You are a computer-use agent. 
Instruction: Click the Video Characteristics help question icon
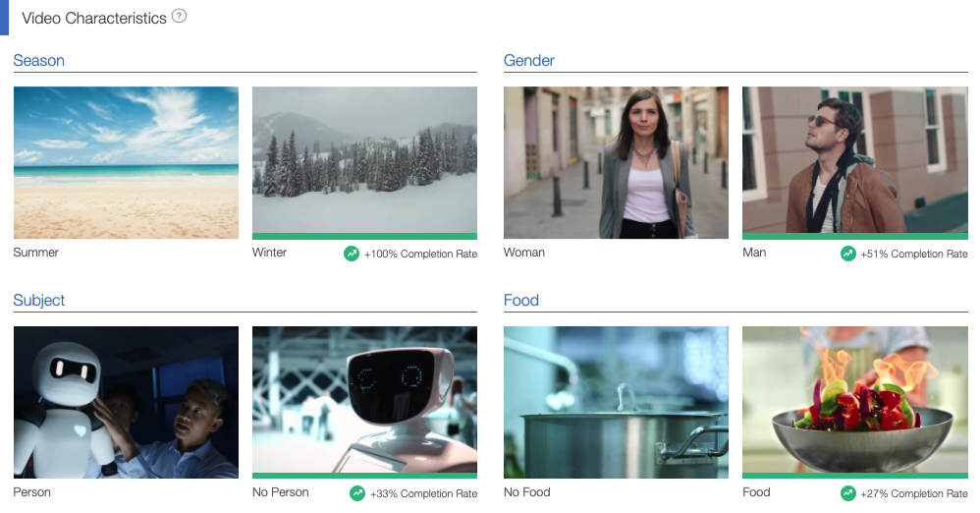(x=179, y=17)
